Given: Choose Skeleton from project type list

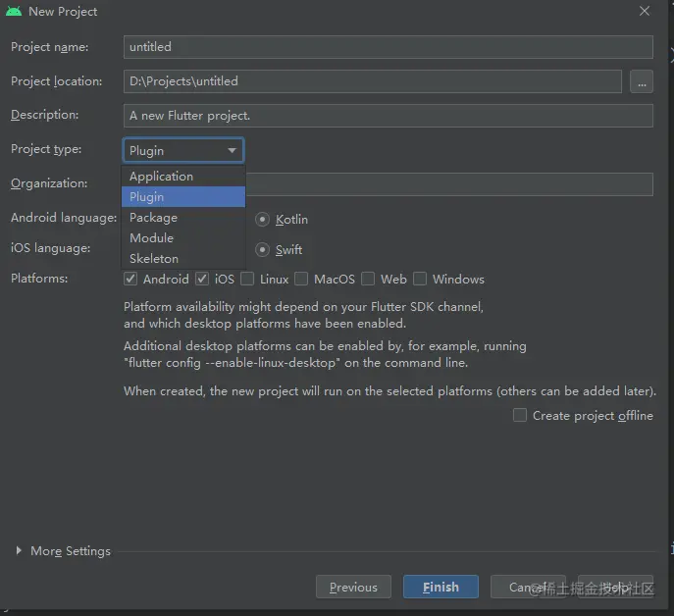Looking at the screenshot, I should click(x=183, y=258).
